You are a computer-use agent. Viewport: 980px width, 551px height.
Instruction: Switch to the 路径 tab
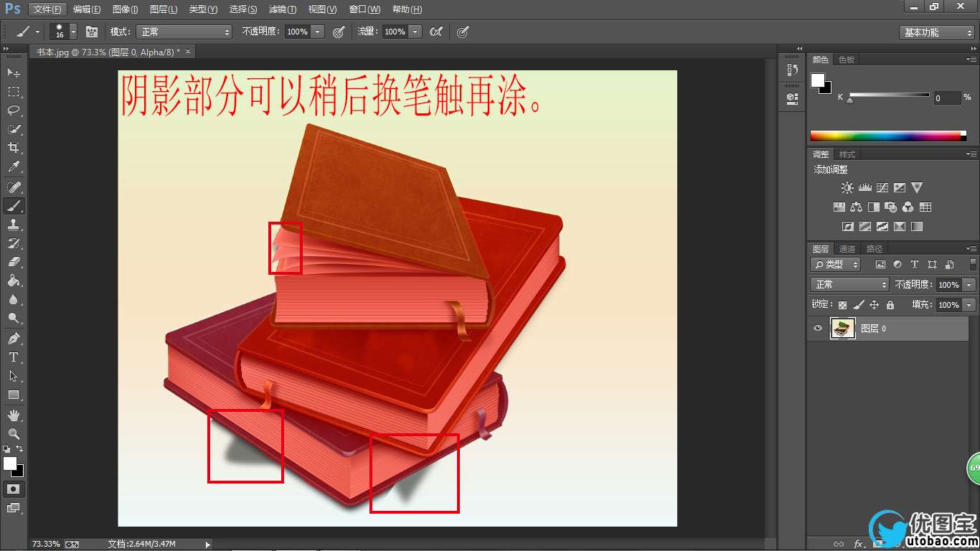click(875, 249)
